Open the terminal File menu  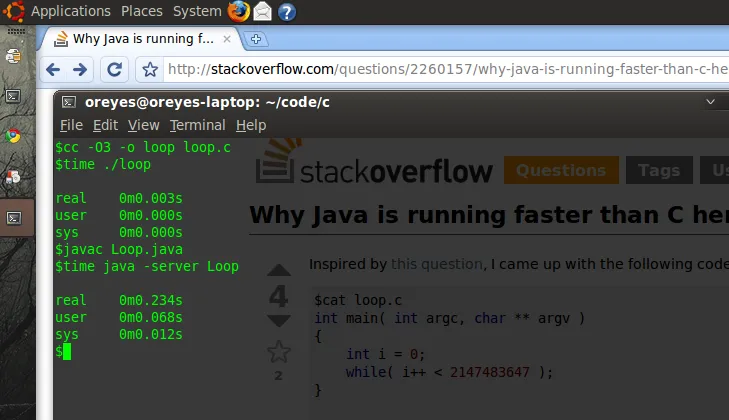point(71,125)
